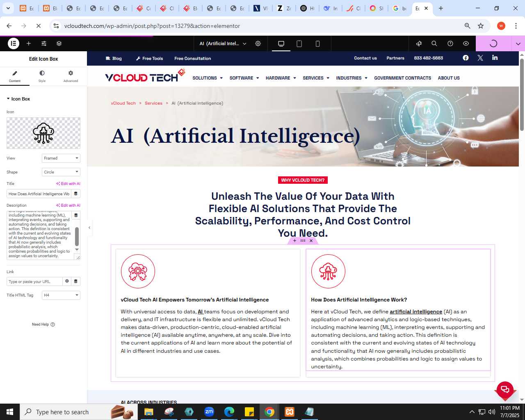Switch to mobile responsive view
The width and height of the screenshot is (525, 420).
tap(317, 43)
